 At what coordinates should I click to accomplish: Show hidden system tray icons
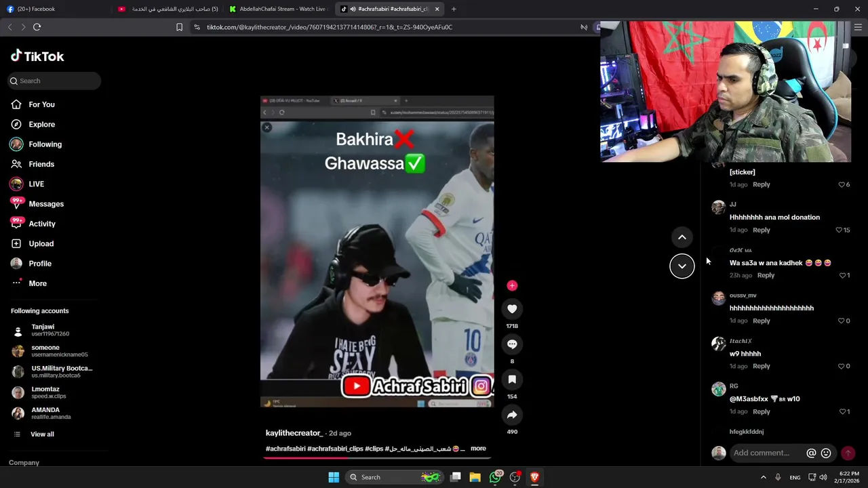pyautogui.click(x=763, y=477)
